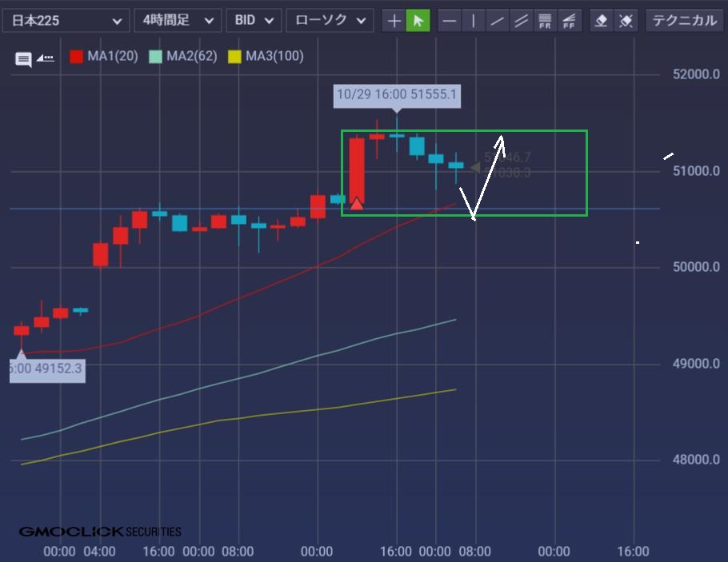Choose the trend line drawing tool

(498, 21)
